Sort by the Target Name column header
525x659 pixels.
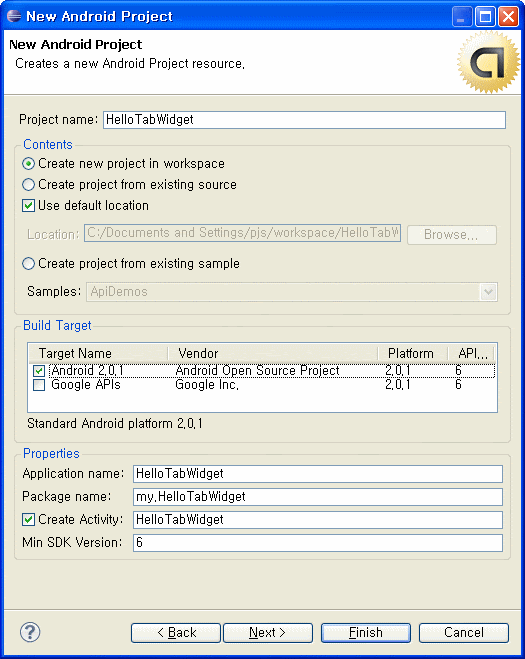(98, 353)
